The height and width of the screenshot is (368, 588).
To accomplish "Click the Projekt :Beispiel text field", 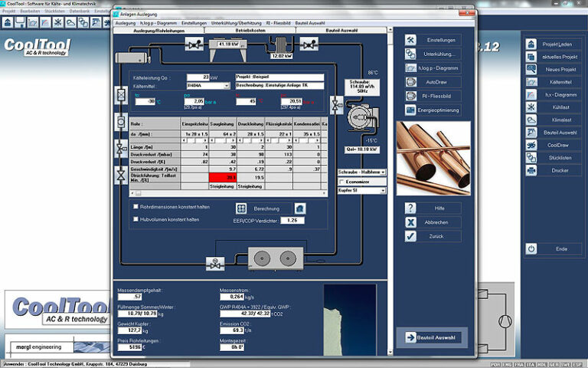I will pos(279,77).
